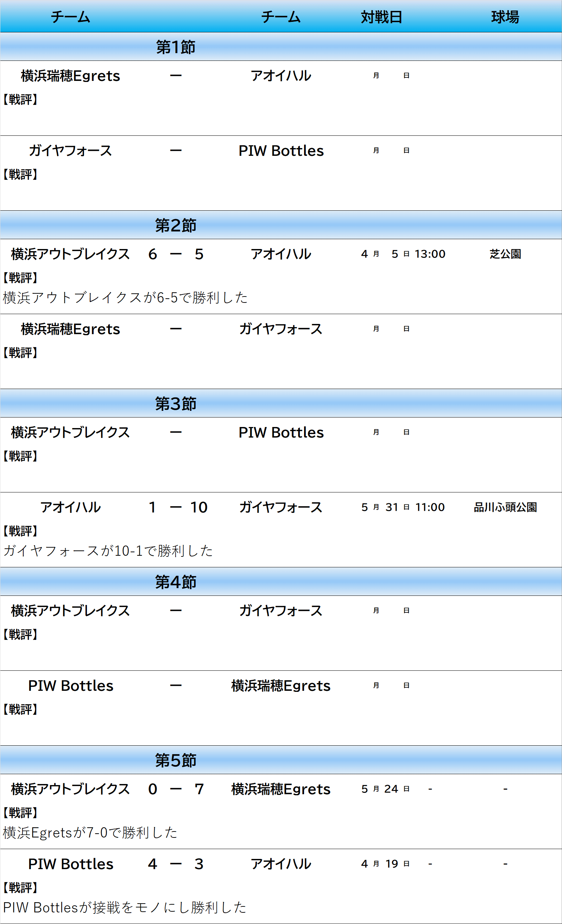Click the 第5節 section header

pos(281,760)
